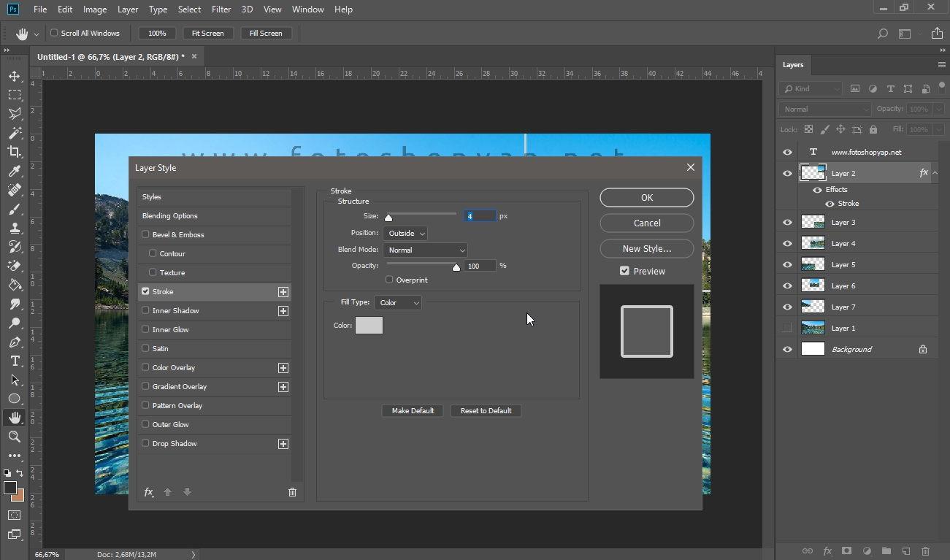Enable the Overprint checkbox

click(x=389, y=280)
